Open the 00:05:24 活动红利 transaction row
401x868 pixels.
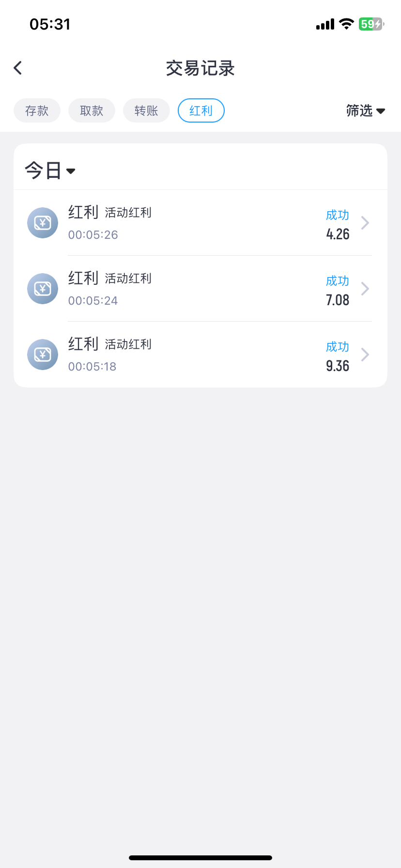194,289
